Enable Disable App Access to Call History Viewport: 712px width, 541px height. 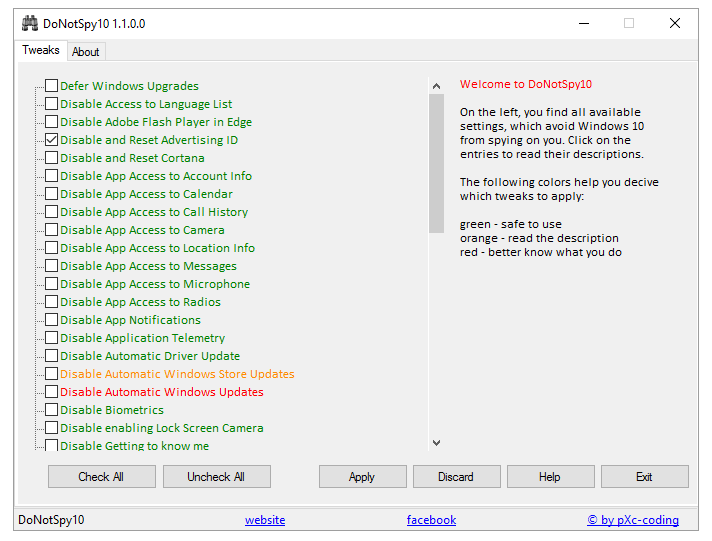coord(52,212)
